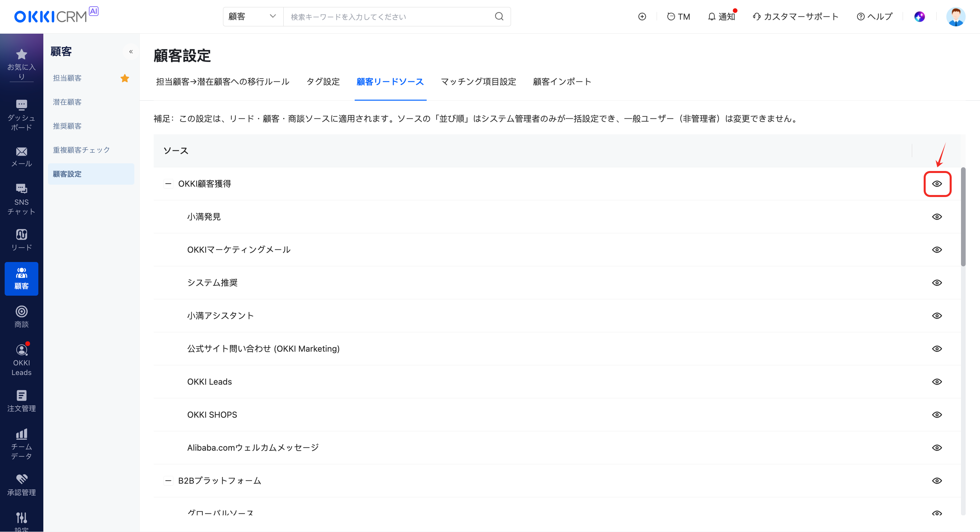Image resolution: width=980 pixels, height=532 pixels.
Task: Click the search magnifier icon
Action: click(499, 16)
